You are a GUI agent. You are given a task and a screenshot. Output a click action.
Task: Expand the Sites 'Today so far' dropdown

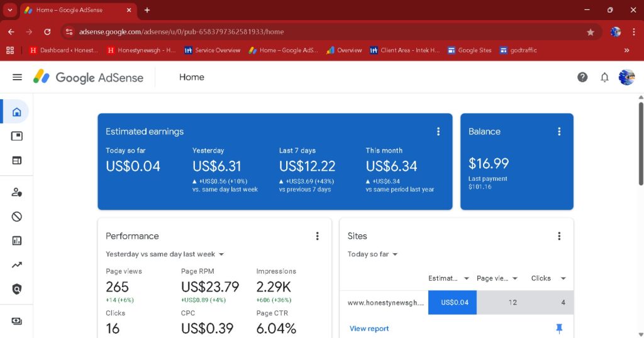(373, 254)
